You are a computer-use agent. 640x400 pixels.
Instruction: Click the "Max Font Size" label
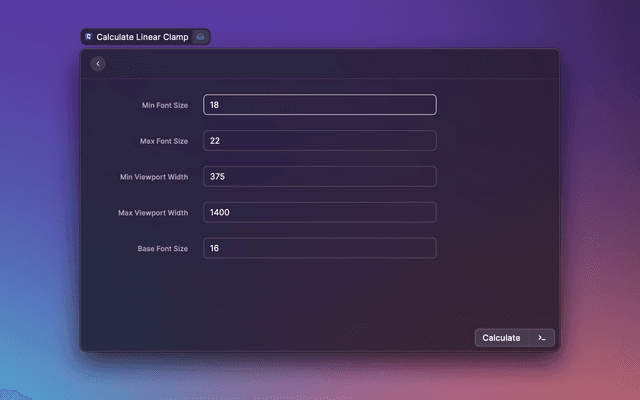(x=164, y=141)
